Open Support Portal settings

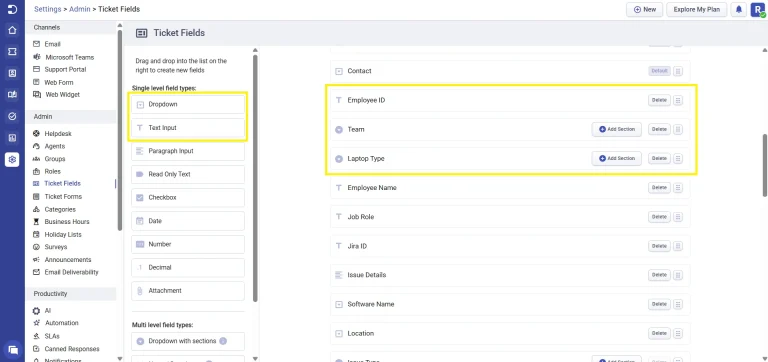tap(65, 70)
